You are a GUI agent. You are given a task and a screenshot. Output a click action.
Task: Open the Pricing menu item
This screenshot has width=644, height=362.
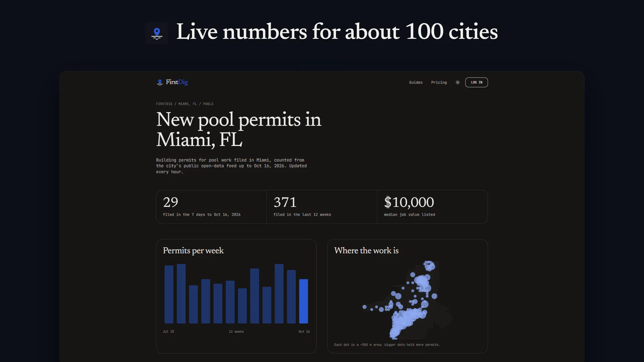439,82
